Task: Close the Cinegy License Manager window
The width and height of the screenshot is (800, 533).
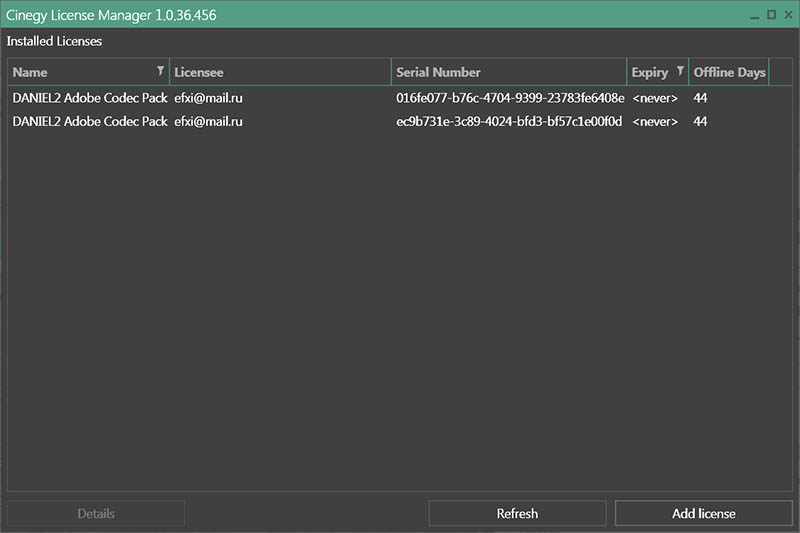Action: click(788, 15)
